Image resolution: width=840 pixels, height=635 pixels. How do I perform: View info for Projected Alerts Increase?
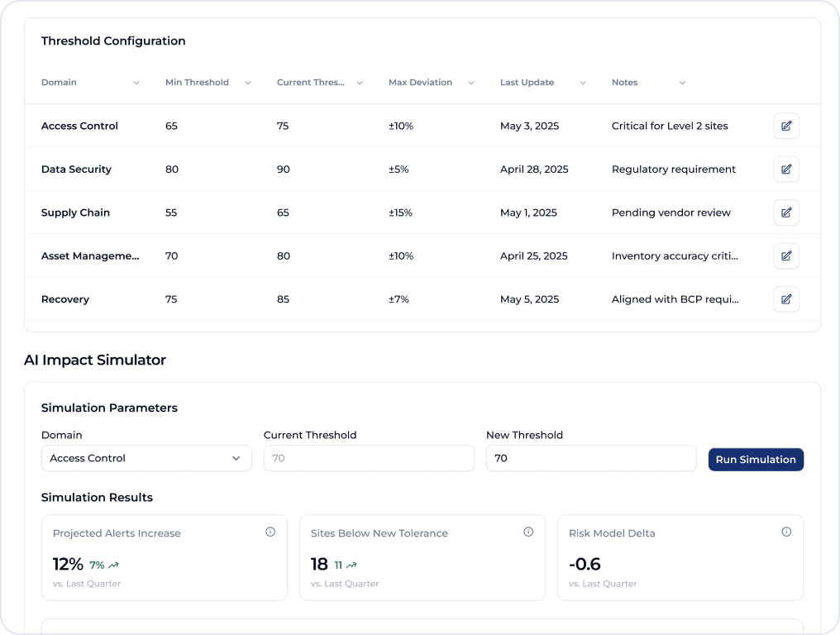tap(270, 532)
